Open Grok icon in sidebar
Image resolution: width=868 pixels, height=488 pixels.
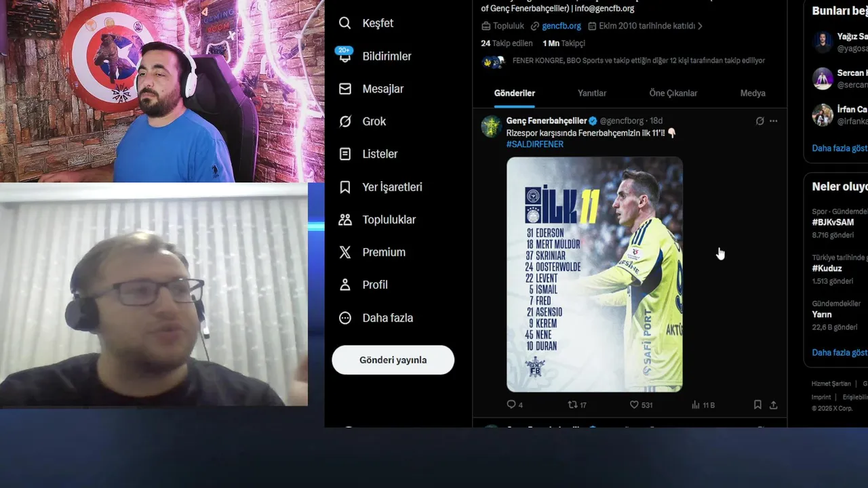click(345, 121)
